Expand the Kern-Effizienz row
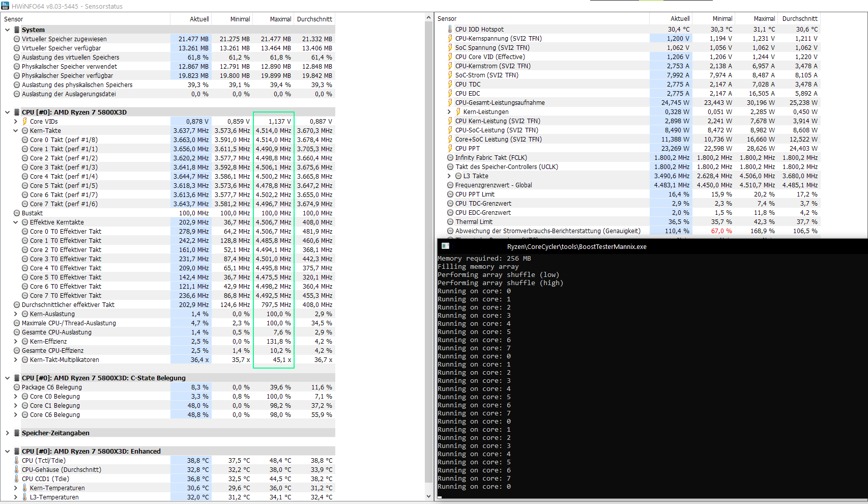 point(15,341)
